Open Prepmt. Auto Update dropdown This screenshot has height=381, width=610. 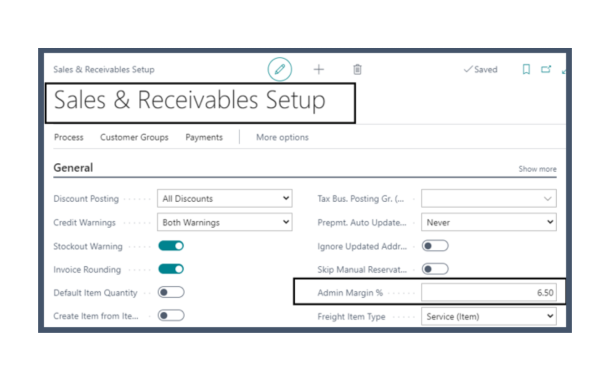click(489, 222)
